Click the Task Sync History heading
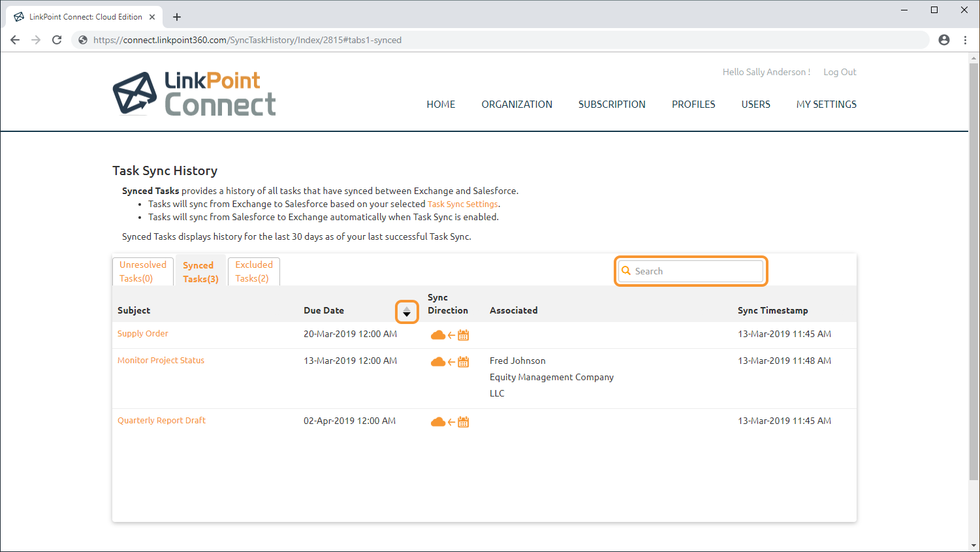 point(165,170)
